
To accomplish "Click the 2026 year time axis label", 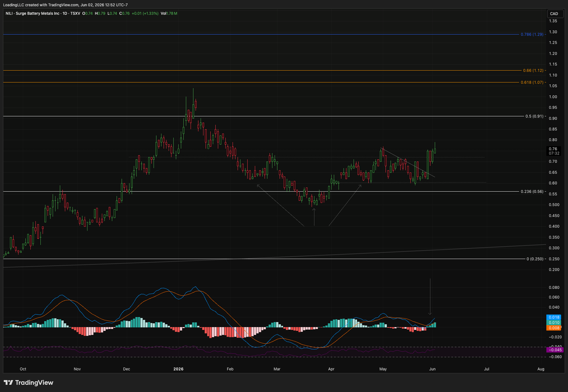I will point(178,368).
